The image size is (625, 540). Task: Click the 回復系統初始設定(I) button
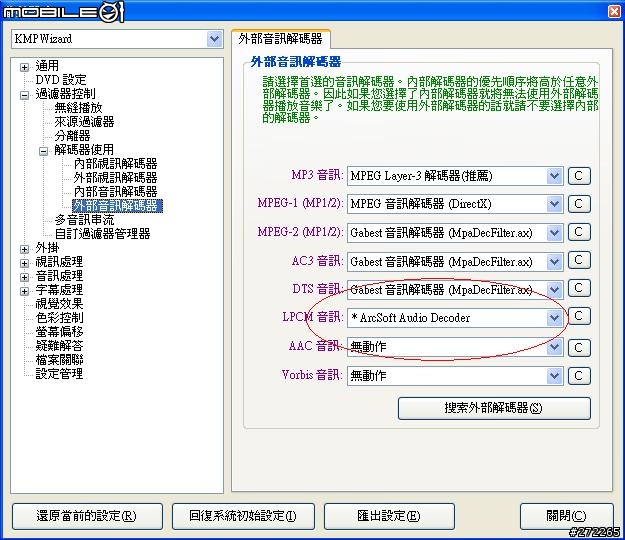coord(243,516)
